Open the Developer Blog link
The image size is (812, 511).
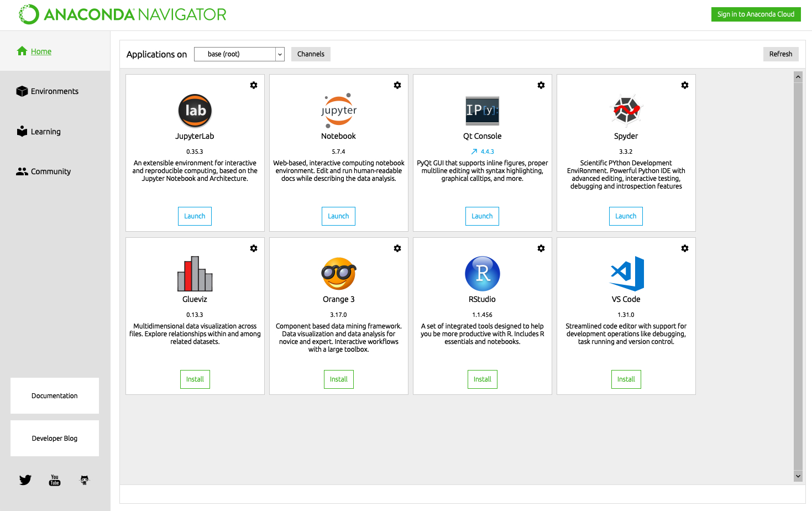55,439
